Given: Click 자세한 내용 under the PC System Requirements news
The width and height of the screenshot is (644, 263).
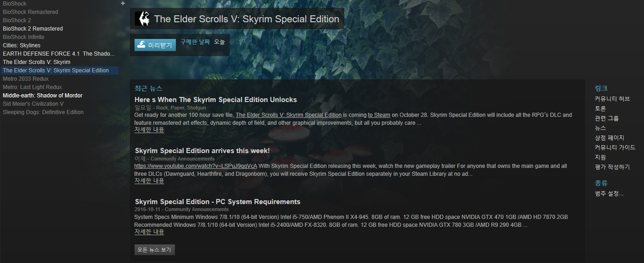Looking at the screenshot, I should tap(149, 232).
